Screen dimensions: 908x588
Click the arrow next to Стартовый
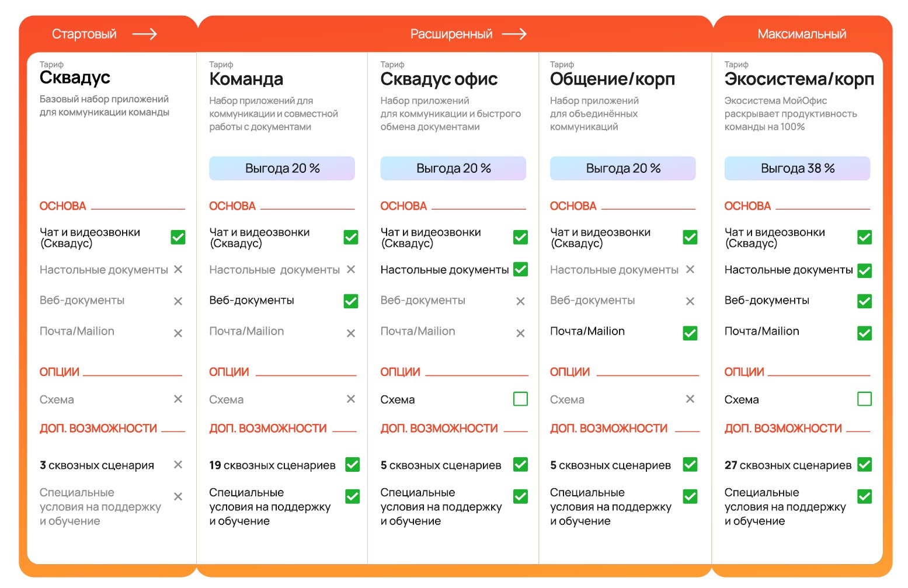pyautogui.click(x=144, y=34)
